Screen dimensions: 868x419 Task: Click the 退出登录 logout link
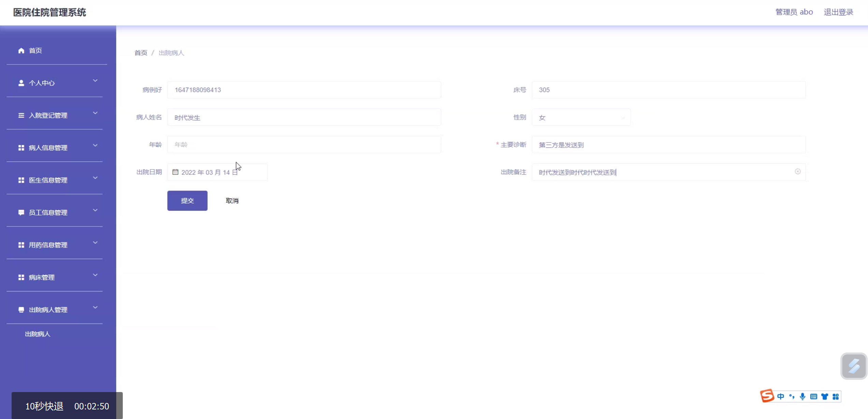tap(838, 12)
